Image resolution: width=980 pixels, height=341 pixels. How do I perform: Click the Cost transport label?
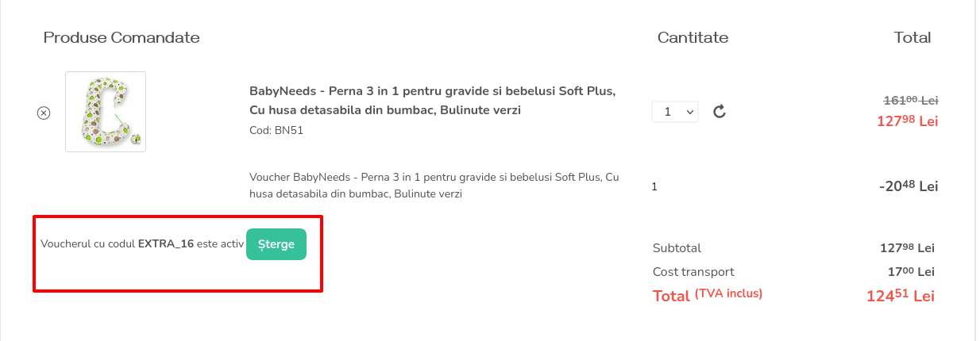tap(693, 272)
